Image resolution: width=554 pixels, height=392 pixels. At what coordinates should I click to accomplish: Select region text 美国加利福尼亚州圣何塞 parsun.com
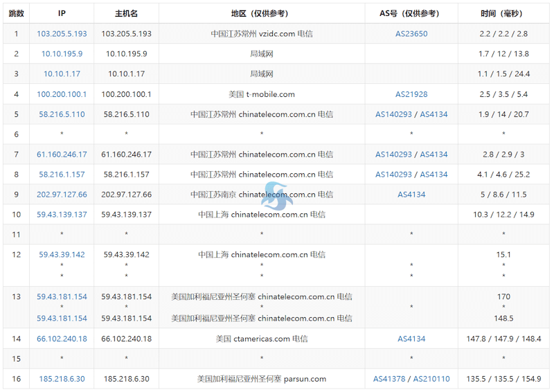click(262, 379)
